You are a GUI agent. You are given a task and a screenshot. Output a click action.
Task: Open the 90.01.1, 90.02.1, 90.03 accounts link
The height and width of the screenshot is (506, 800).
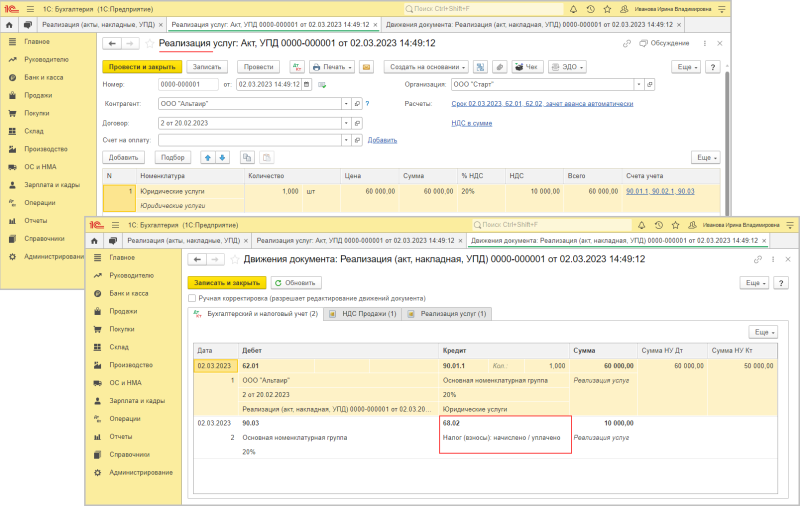pos(660,191)
